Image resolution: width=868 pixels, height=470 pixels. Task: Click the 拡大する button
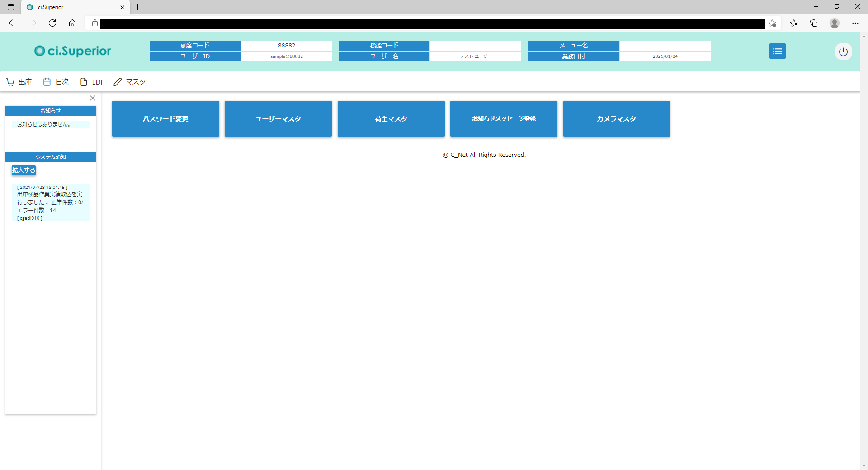24,170
